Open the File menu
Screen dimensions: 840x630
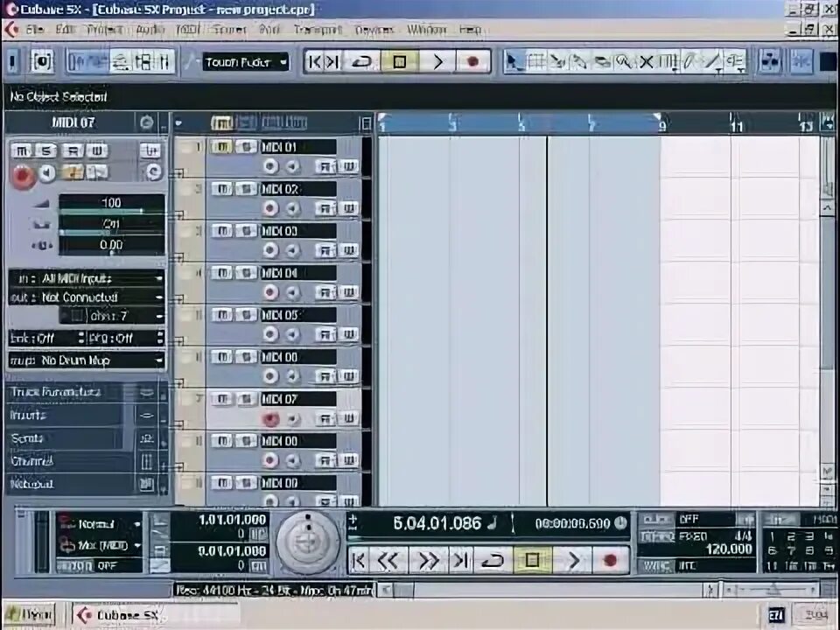(34, 30)
